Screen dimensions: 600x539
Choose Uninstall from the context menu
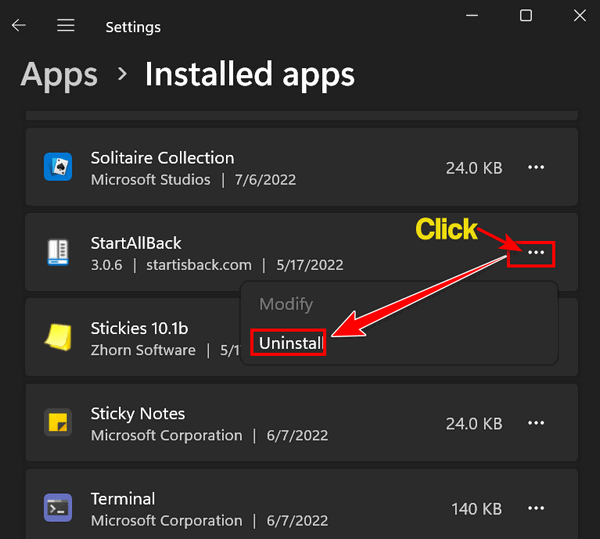[x=291, y=343]
